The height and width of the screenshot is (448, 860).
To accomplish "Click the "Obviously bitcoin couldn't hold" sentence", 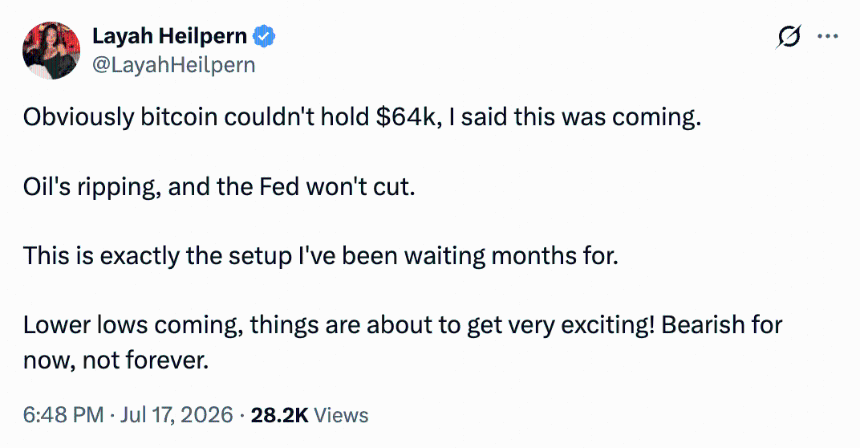I will (x=362, y=117).
